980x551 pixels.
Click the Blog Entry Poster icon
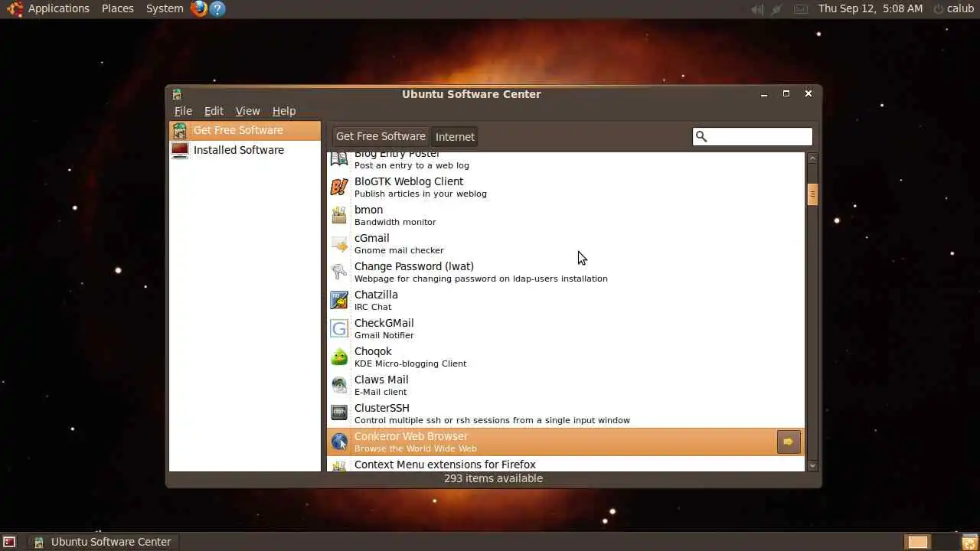click(x=339, y=159)
